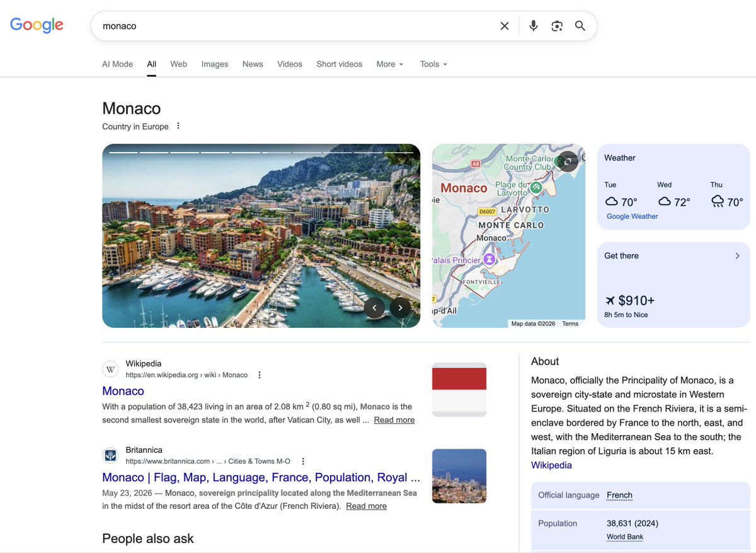The width and height of the screenshot is (756, 553).
Task: Click the Britannica favicon icon
Action: 111,455
